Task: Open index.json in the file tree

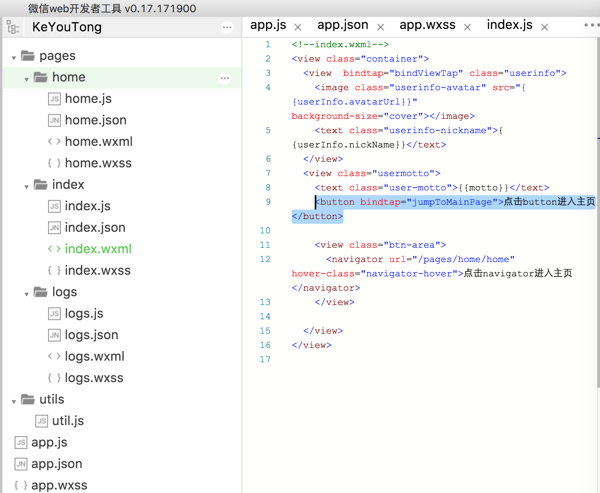Action: 95,228
